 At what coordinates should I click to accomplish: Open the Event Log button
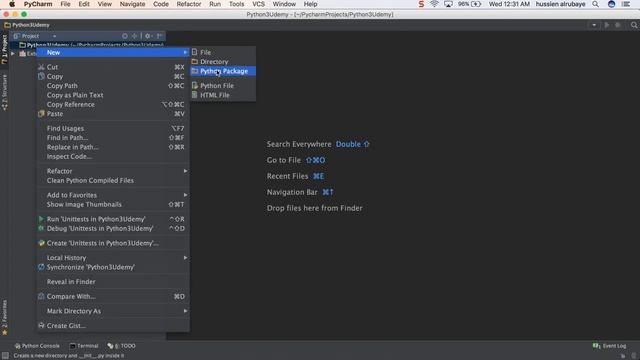[610, 346]
